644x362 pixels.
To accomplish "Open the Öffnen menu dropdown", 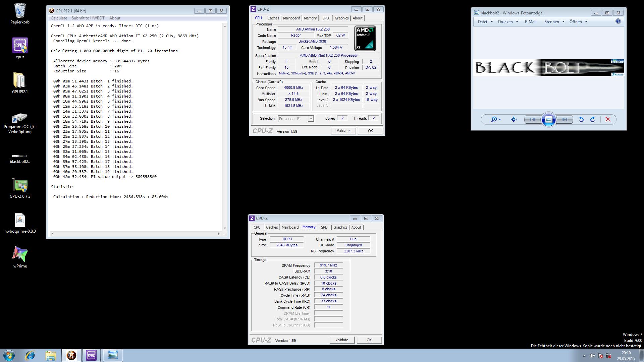I will (x=578, y=22).
